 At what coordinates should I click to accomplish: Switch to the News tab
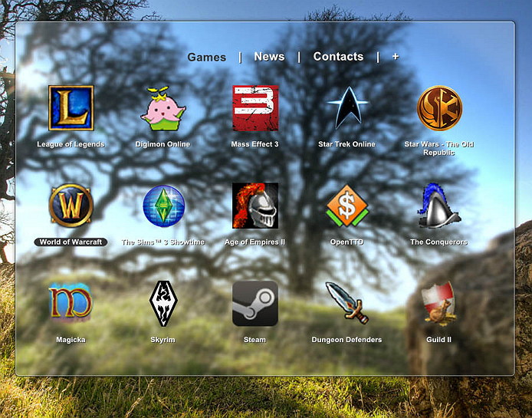(x=269, y=57)
